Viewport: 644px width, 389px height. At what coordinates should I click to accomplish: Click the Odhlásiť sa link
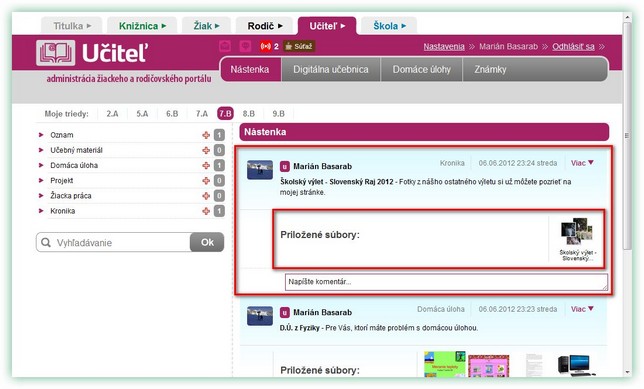tap(573, 46)
